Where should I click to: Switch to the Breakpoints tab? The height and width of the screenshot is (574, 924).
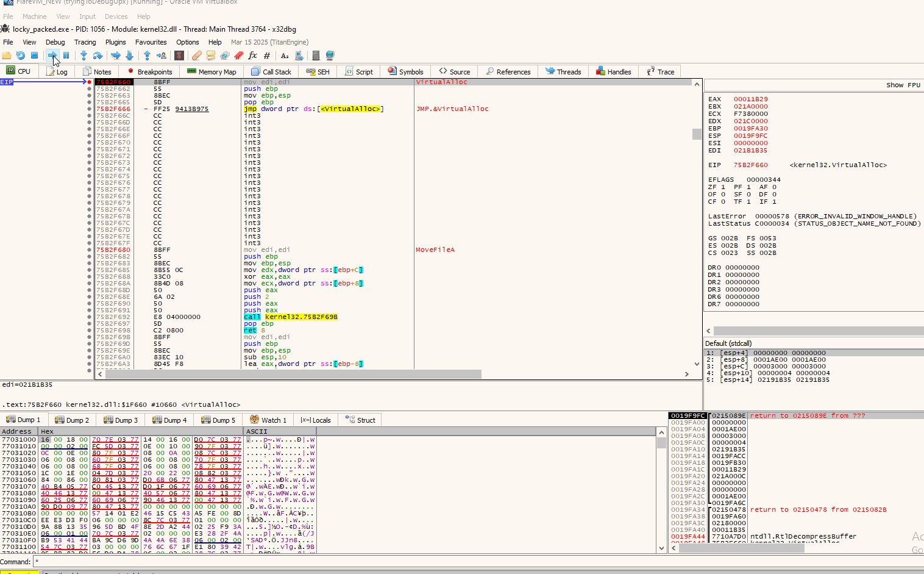(149, 71)
